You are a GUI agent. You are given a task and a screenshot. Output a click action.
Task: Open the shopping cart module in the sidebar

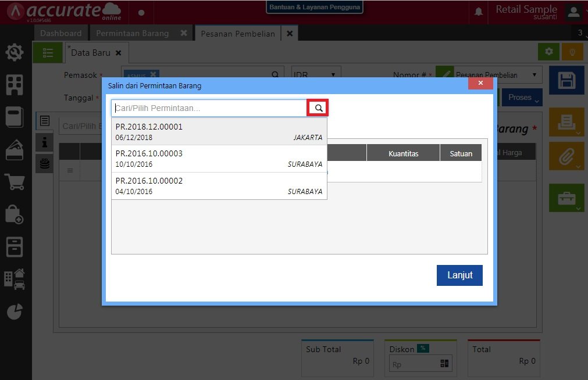coord(15,182)
